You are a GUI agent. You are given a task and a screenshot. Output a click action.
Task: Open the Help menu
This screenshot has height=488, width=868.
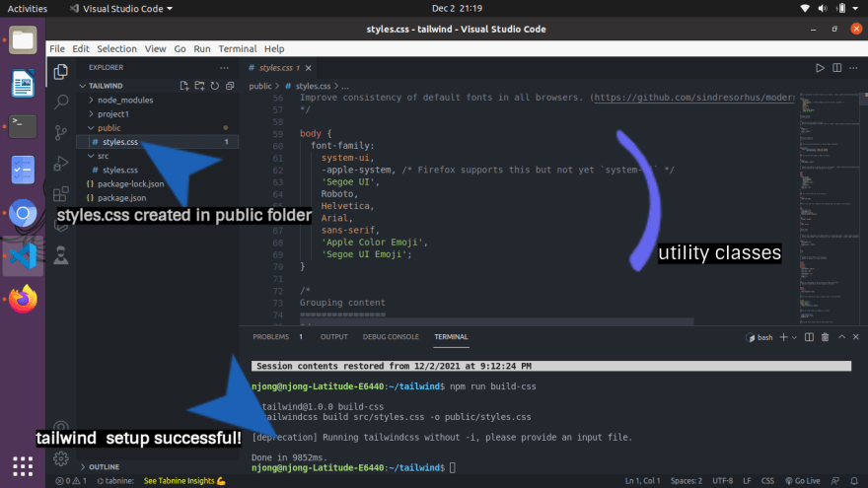(274, 48)
